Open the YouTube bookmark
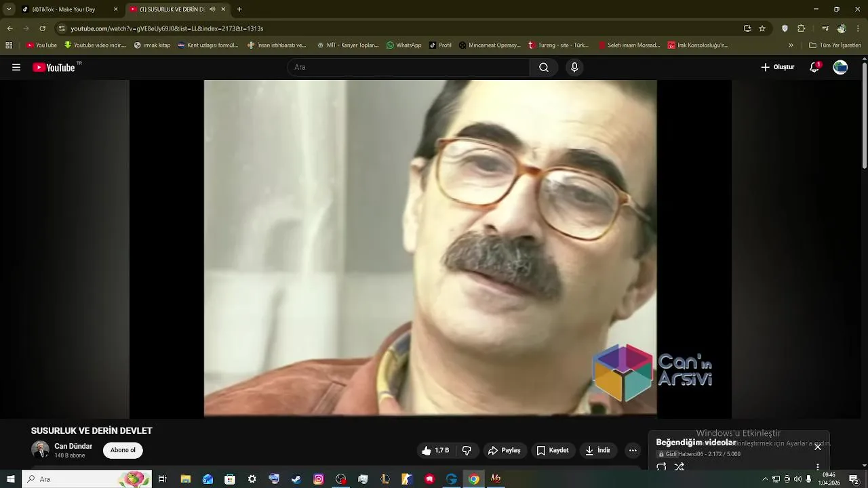Image resolution: width=868 pixels, height=488 pixels. (41, 45)
